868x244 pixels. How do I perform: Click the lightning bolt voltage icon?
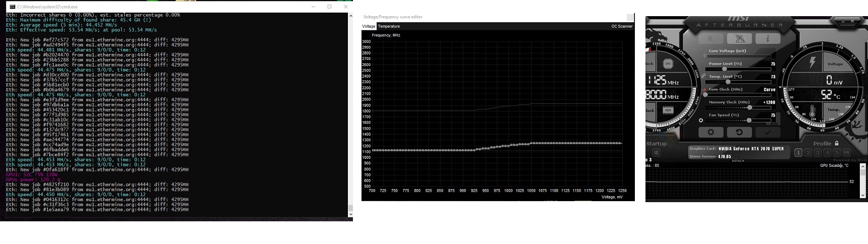812,63
